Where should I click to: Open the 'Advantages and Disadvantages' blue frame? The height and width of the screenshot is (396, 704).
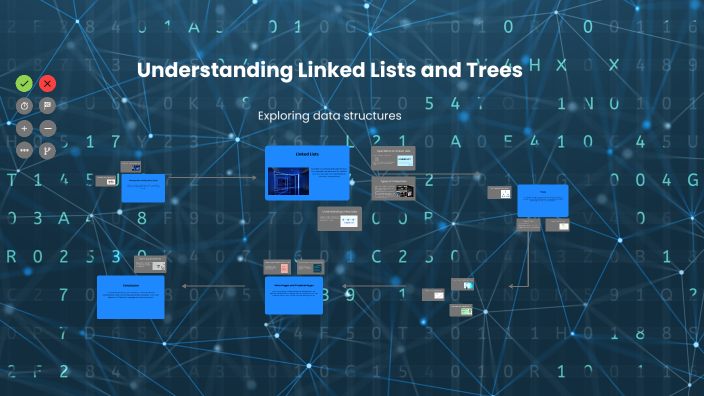[294, 295]
